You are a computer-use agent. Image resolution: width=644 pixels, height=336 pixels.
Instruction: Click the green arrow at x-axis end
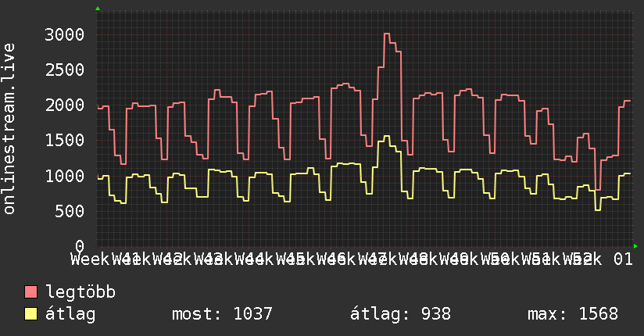635,246
